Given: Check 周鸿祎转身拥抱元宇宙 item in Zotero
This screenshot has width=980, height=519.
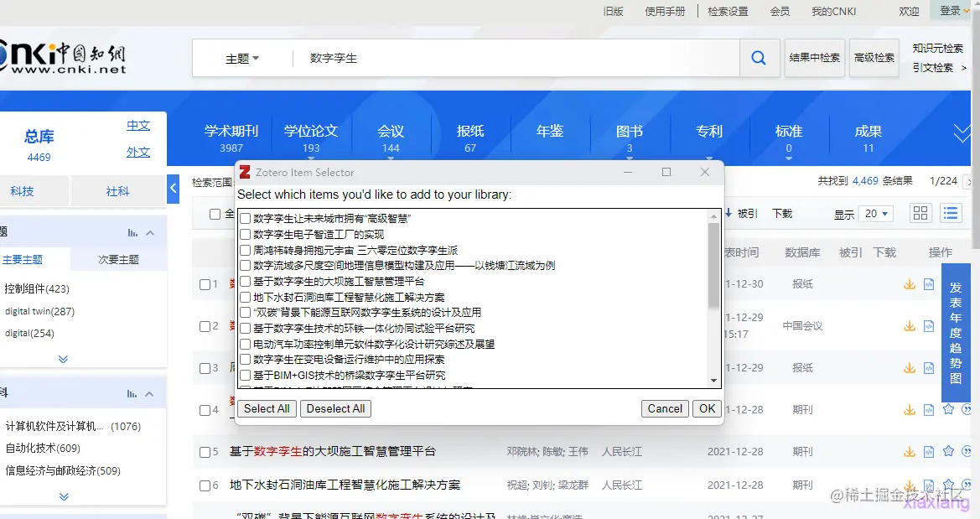Looking at the screenshot, I should coord(245,250).
